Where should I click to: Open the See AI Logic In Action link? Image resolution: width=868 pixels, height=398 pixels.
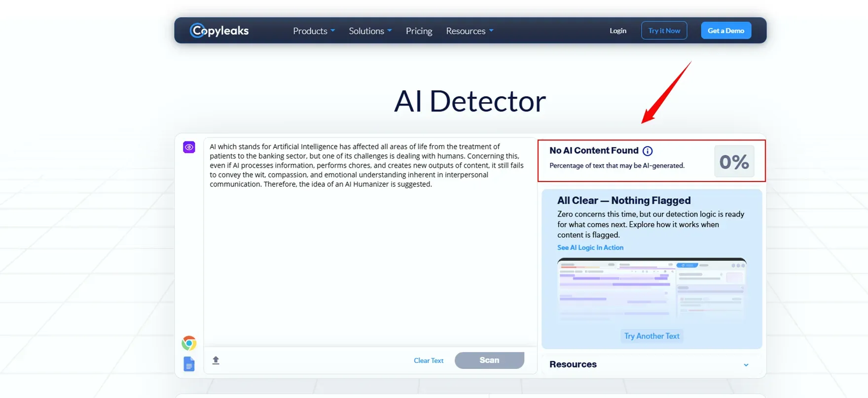tap(590, 248)
